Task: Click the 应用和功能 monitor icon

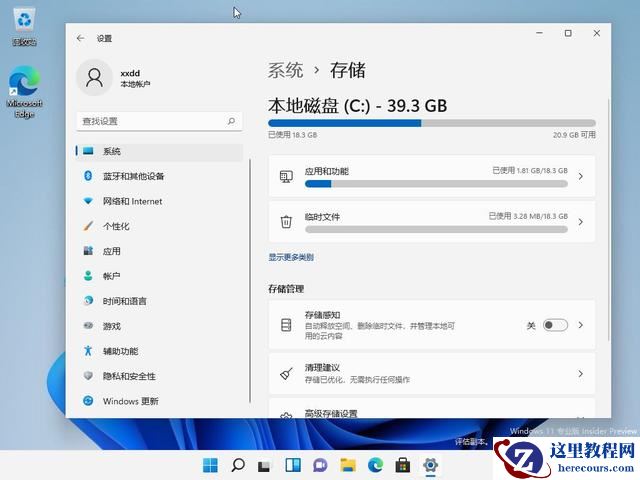Action: pyautogui.click(x=286, y=176)
